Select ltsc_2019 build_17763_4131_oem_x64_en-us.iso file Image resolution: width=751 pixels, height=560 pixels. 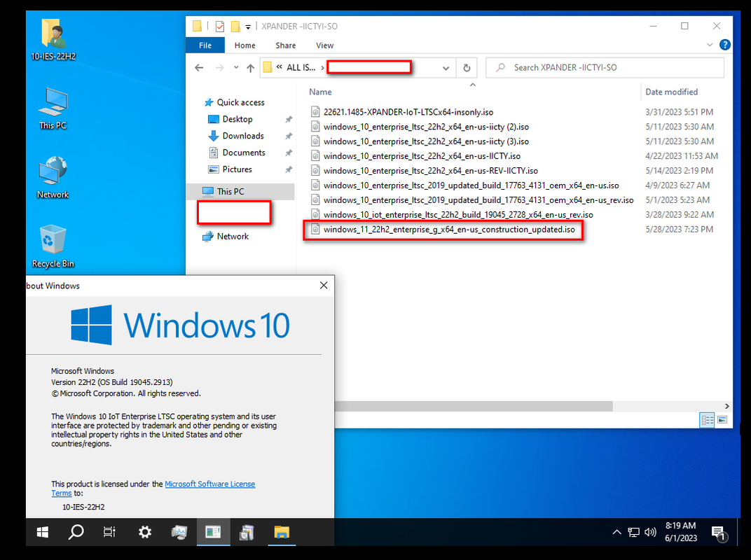pyautogui.click(x=471, y=185)
